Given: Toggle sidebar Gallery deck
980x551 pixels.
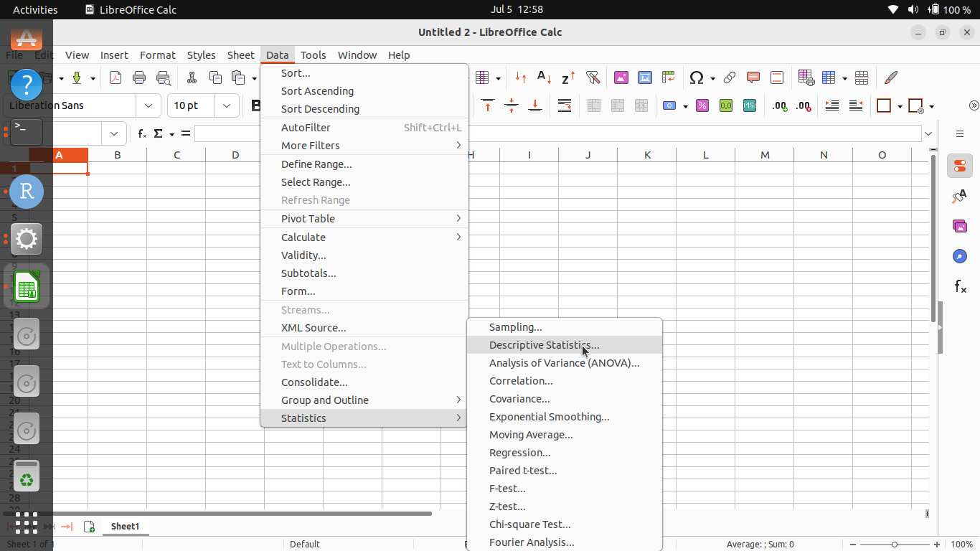Looking at the screenshot, I should 960,226.
